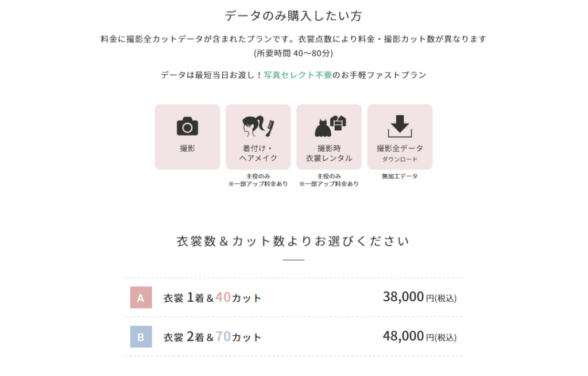Click the 衣裳数＆カット数よりお選びください heading

coord(293,241)
